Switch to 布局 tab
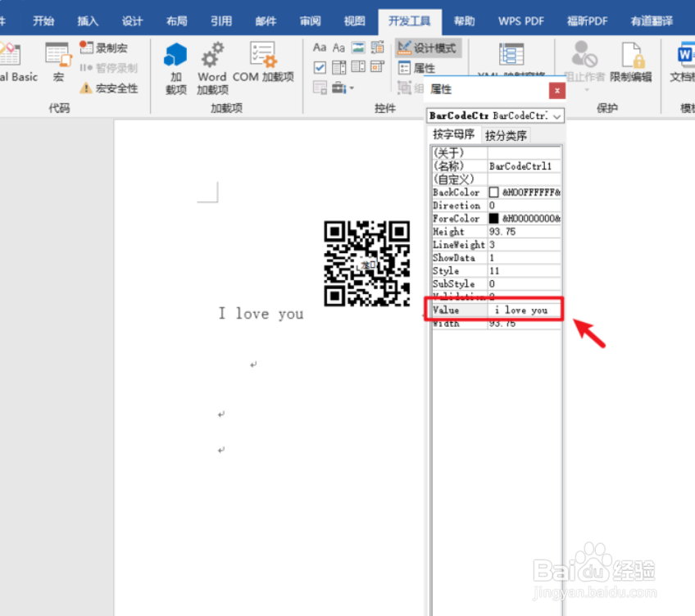695x616 pixels. (x=176, y=20)
